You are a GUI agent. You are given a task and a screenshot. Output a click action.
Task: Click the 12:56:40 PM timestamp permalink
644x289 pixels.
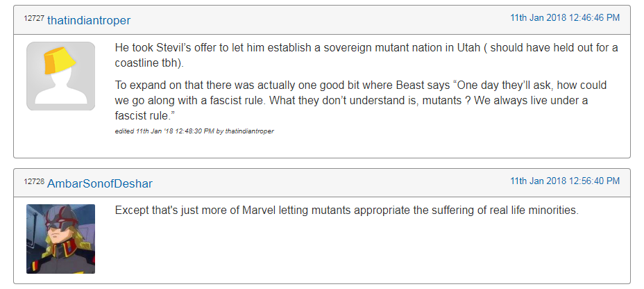tap(565, 181)
